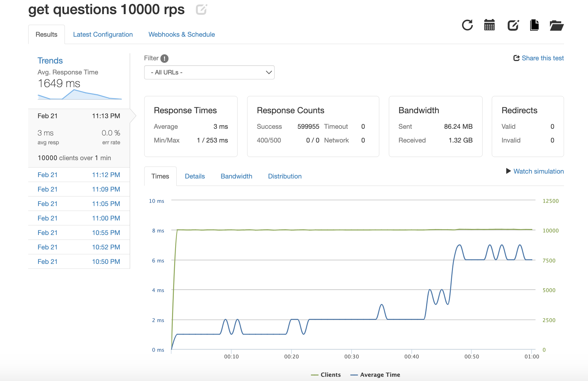Switch to the Bandwidth chart tab
The image size is (588, 381).
[237, 176]
